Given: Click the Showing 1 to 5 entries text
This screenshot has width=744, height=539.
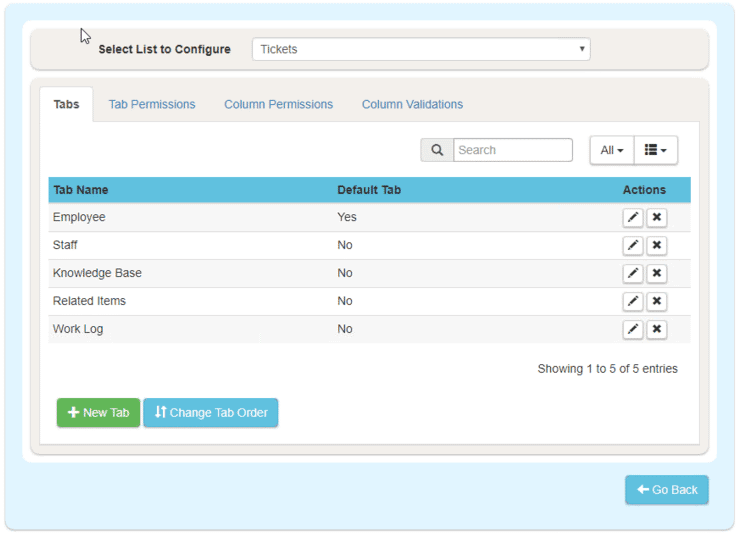Looking at the screenshot, I should (x=607, y=369).
